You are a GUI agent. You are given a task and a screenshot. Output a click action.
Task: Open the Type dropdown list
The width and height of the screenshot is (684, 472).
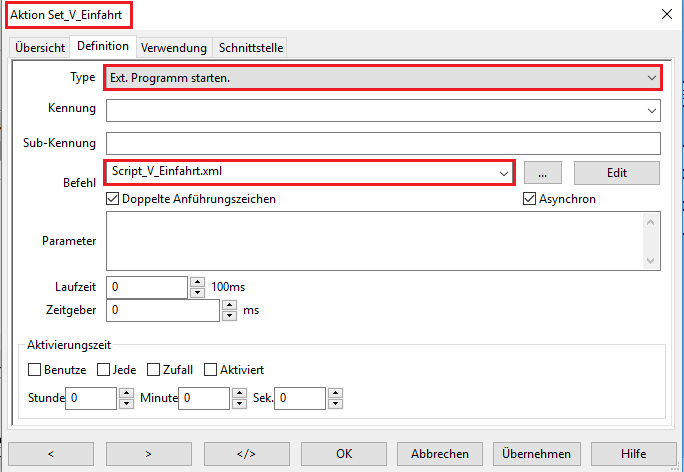tap(651, 78)
